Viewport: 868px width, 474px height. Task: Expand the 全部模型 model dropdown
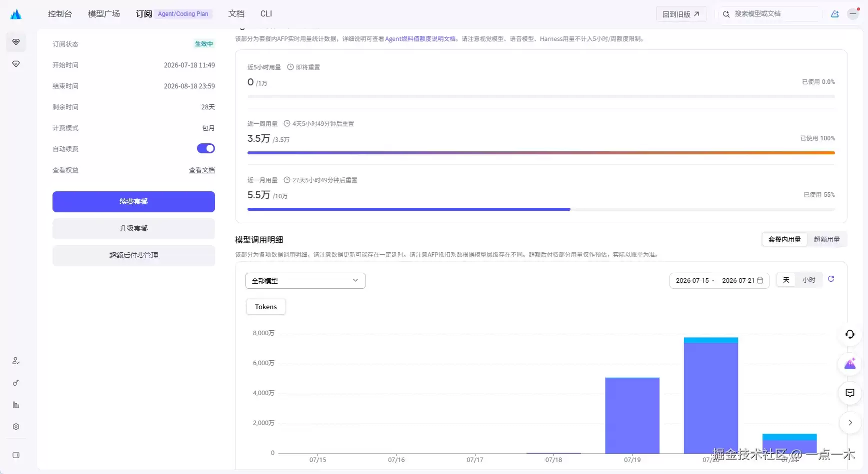point(305,281)
